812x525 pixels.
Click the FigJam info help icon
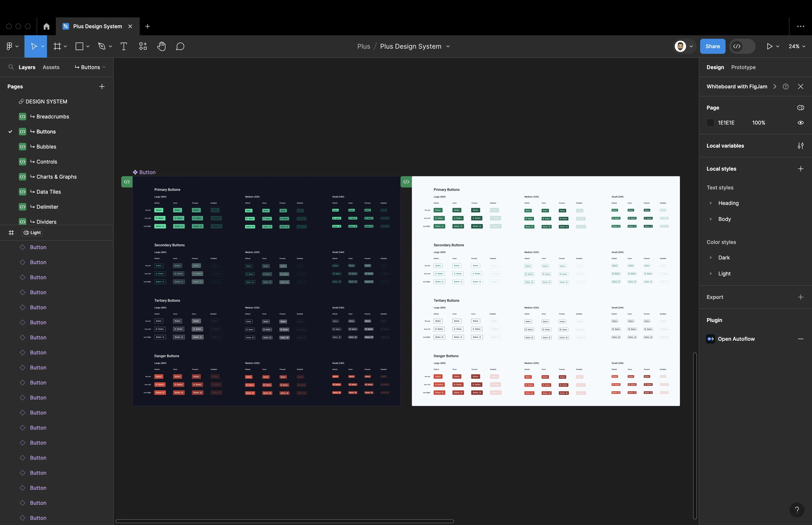[785, 86]
